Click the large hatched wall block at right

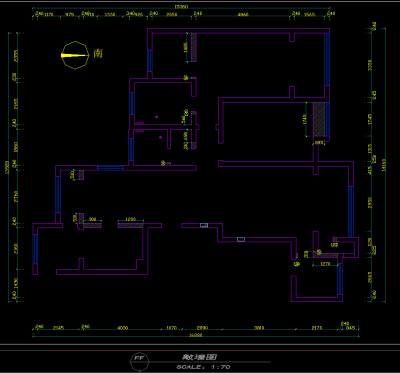tap(319, 119)
